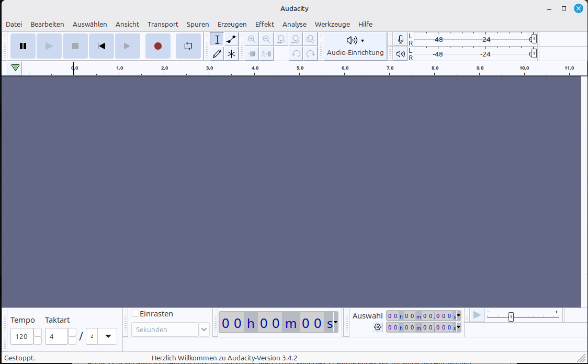
Task: Start recording with the red Record button
Action: (158, 46)
